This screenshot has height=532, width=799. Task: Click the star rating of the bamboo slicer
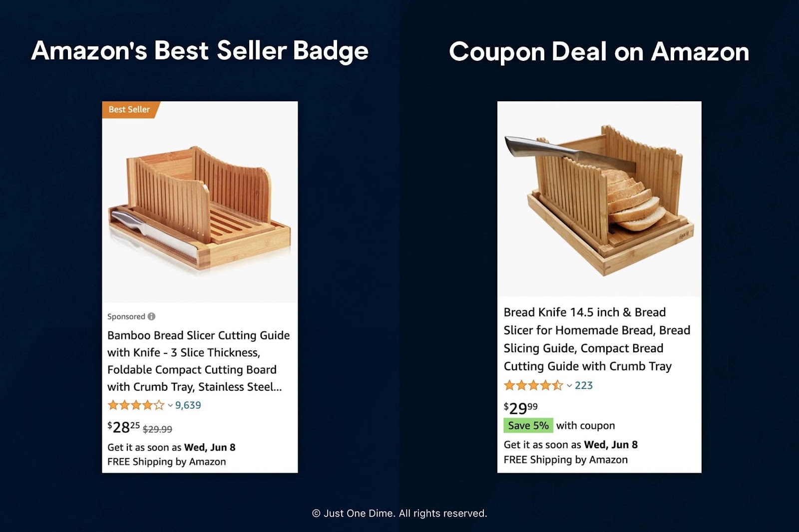pyautogui.click(x=136, y=405)
